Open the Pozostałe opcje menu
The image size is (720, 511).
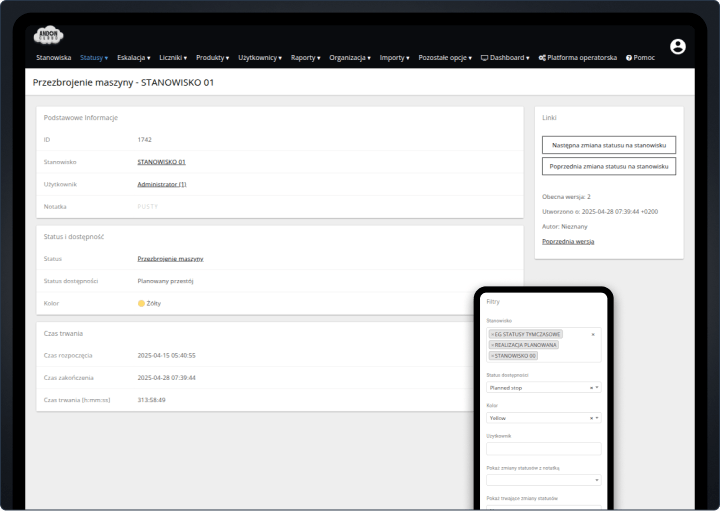[x=445, y=58]
